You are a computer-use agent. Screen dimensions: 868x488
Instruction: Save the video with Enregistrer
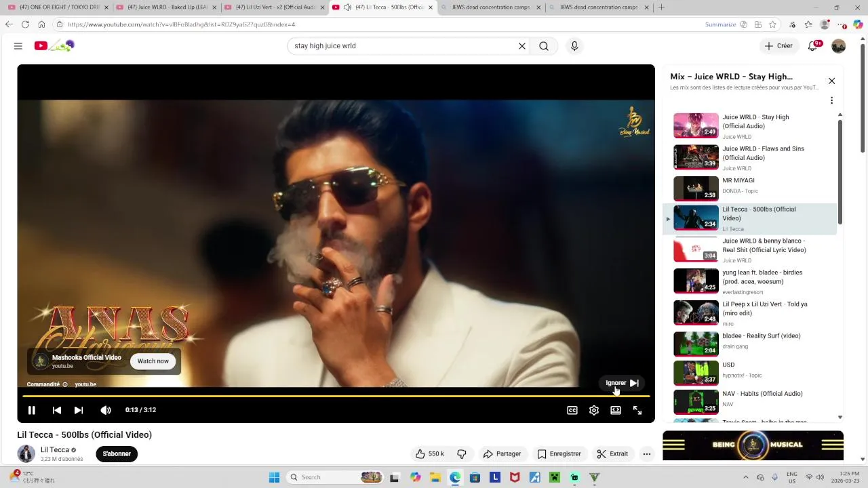tap(559, 454)
